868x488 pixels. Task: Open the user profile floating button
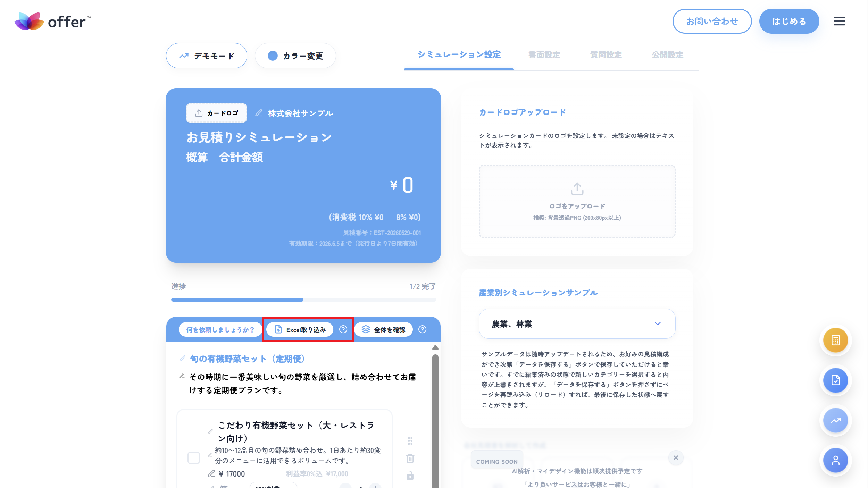[x=835, y=460]
